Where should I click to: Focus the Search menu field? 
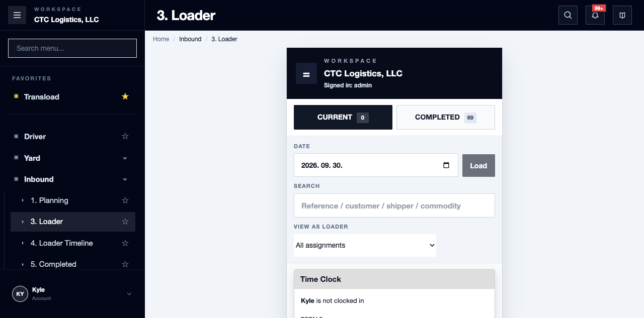click(72, 48)
